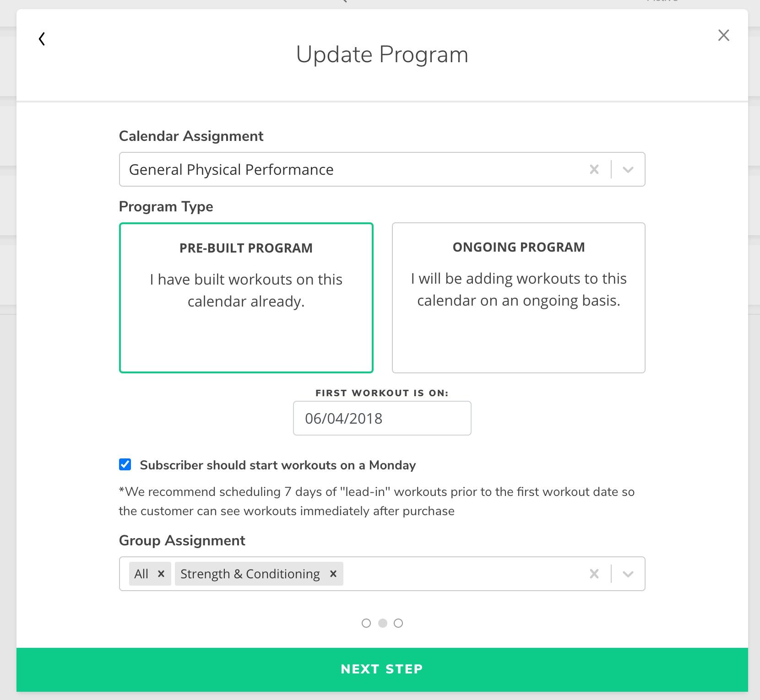
Task: Click the Next Step button
Action: [382, 669]
